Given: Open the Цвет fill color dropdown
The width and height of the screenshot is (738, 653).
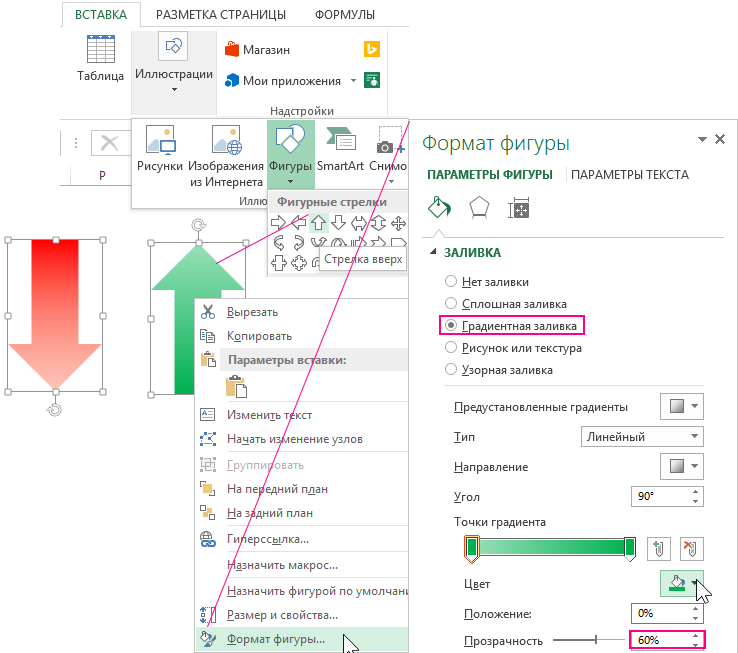Looking at the screenshot, I should (x=682, y=584).
